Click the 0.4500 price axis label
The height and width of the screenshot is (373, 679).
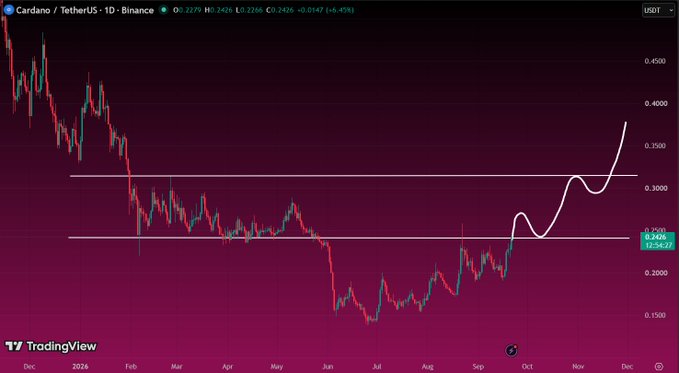pos(655,62)
